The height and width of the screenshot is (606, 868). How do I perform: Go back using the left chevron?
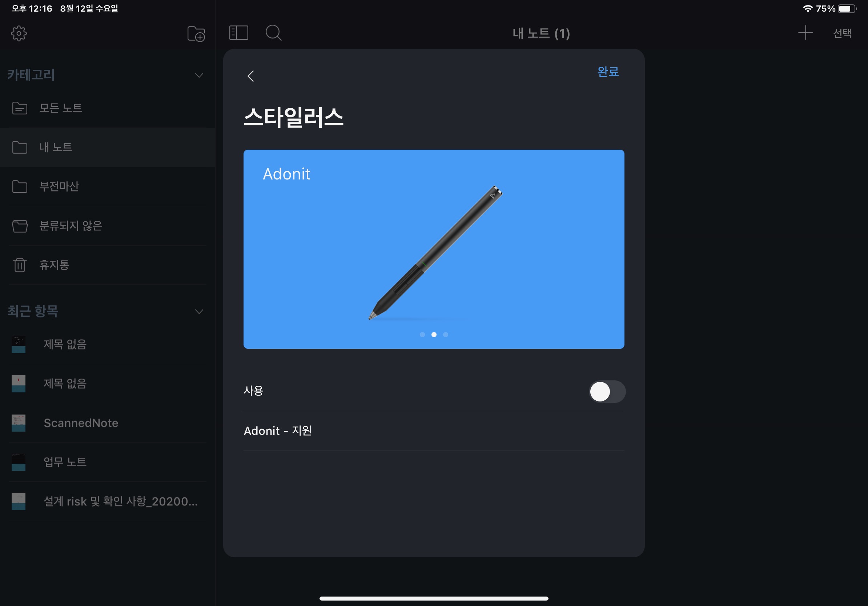pos(251,76)
